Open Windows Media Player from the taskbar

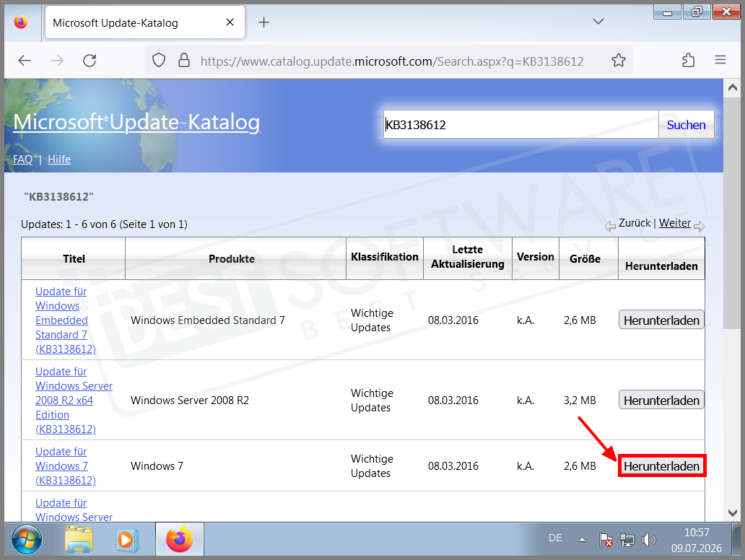coord(127,540)
